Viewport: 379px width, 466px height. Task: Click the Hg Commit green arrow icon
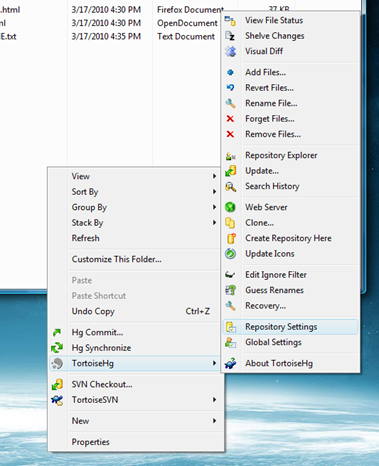click(57, 332)
